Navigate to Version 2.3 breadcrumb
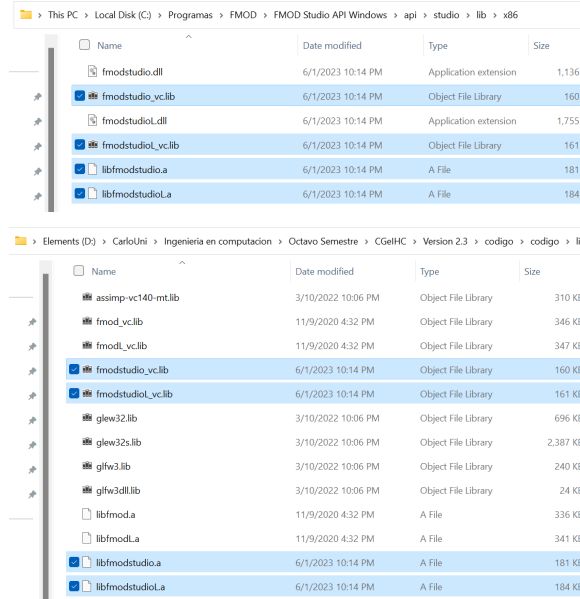 pyautogui.click(x=445, y=241)
